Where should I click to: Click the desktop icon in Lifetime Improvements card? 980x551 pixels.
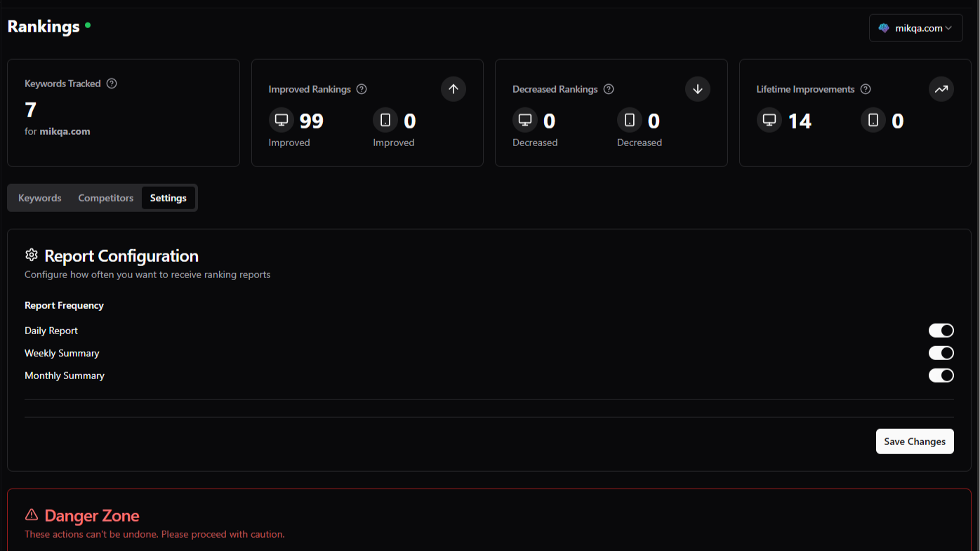[769, 121]
